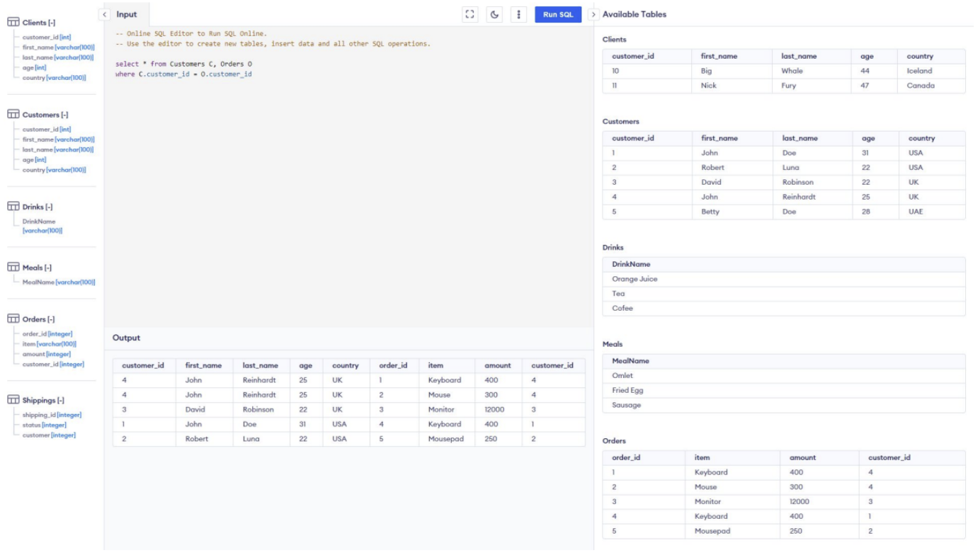The width and height of the screenshot is (980, 555).
Task: Open the three-dot more options menu
Action: point(519,14)
